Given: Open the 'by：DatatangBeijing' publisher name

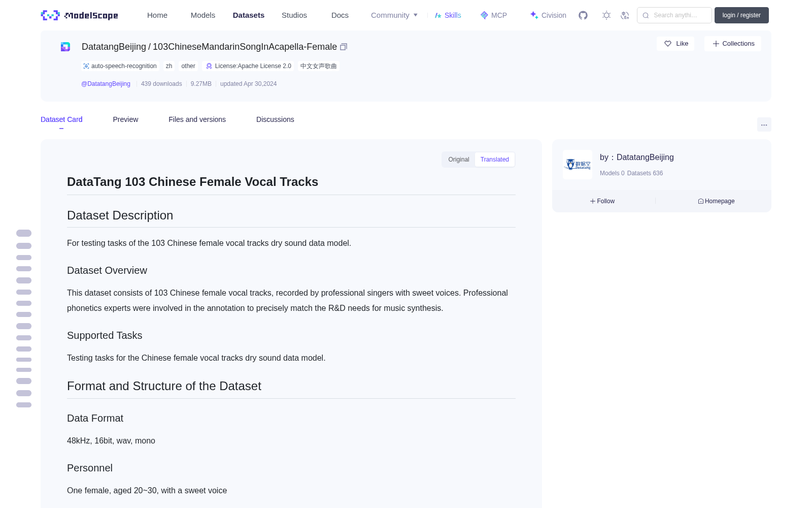Looking at the screenshot, I should (x=637, y=157).
